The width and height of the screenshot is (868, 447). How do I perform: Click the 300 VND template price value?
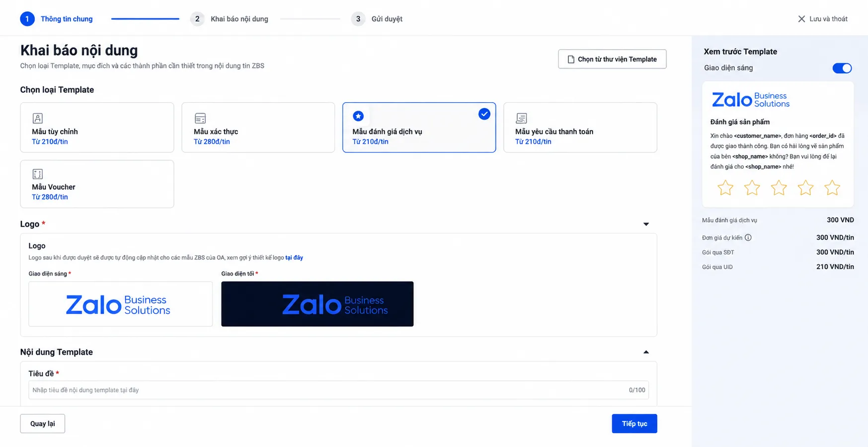[x=840, y=220]
